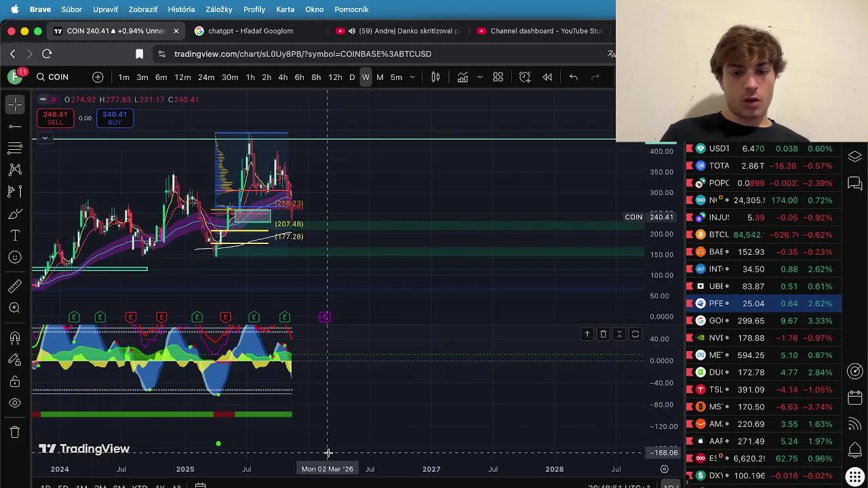This screenshot has height=488, width=868.
Task: Select the 12h timeframe
Action: click(x=335, y=77)
